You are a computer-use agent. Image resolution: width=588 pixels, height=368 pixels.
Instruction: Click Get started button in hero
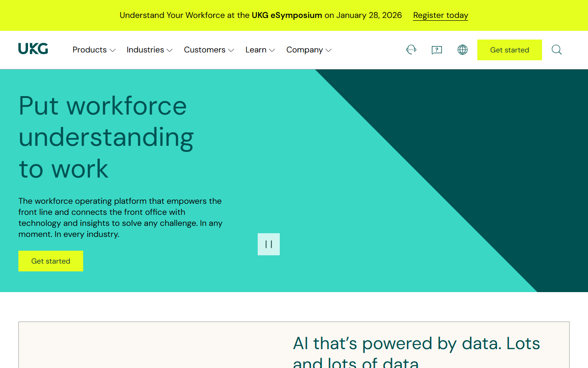51,261
